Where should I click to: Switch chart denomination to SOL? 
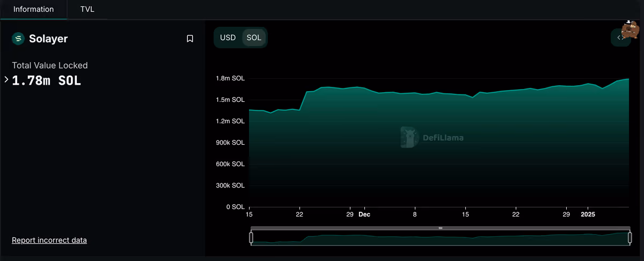pos(254,38)
